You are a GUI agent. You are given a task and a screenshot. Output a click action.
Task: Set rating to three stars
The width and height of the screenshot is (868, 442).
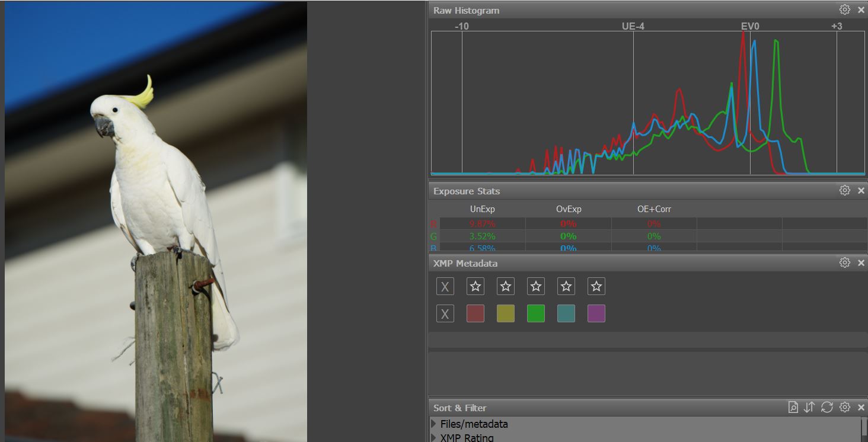tap(536, 287)
